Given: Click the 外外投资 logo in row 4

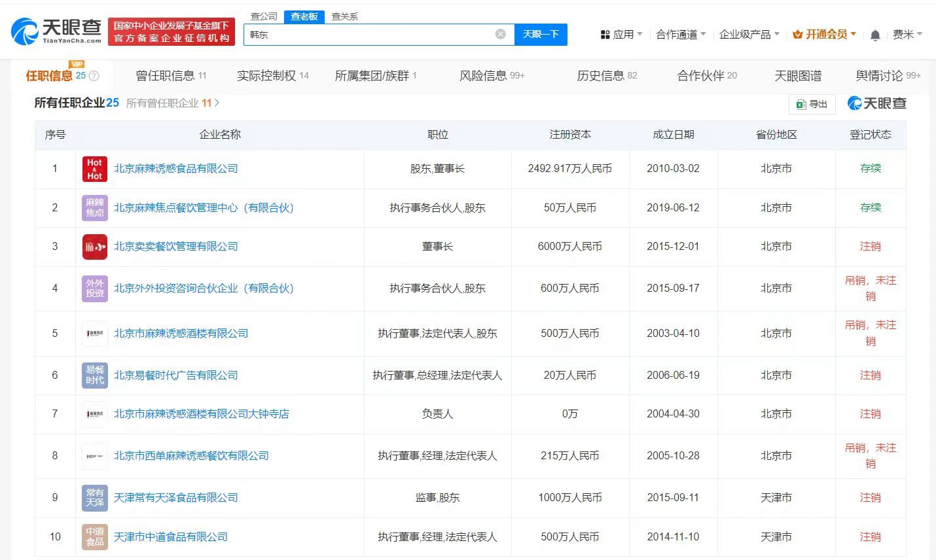Looking at the screenshot, I should point(94,289).
